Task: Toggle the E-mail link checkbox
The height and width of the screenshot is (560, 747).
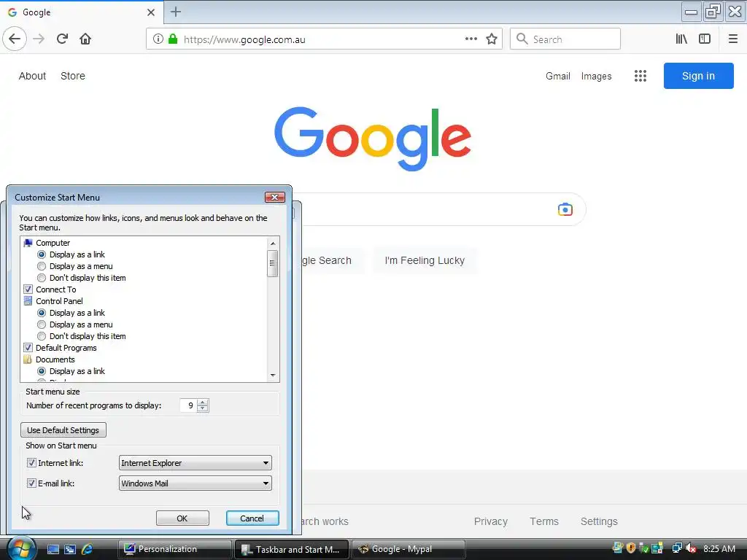Action: coord(31,483)
